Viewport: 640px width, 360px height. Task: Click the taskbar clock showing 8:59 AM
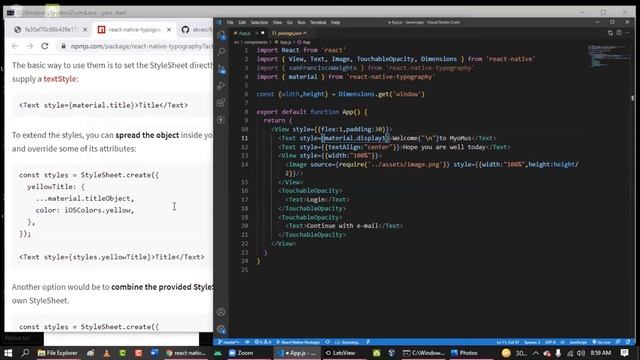[601, 353]
